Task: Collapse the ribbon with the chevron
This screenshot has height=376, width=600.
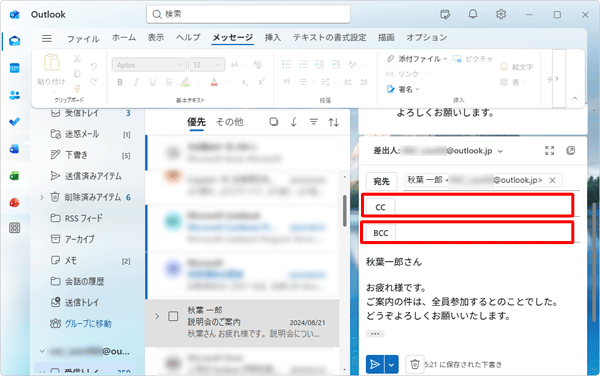Action: [575, 98]
